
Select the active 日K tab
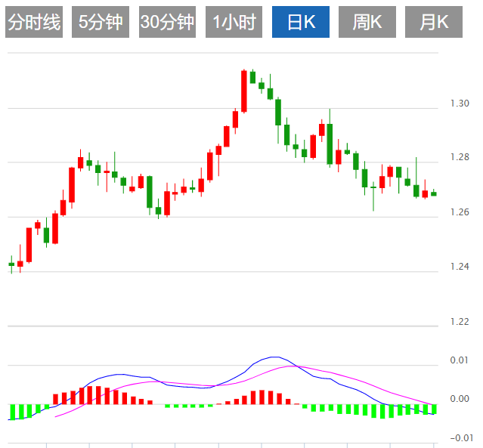tap(301, 22)
